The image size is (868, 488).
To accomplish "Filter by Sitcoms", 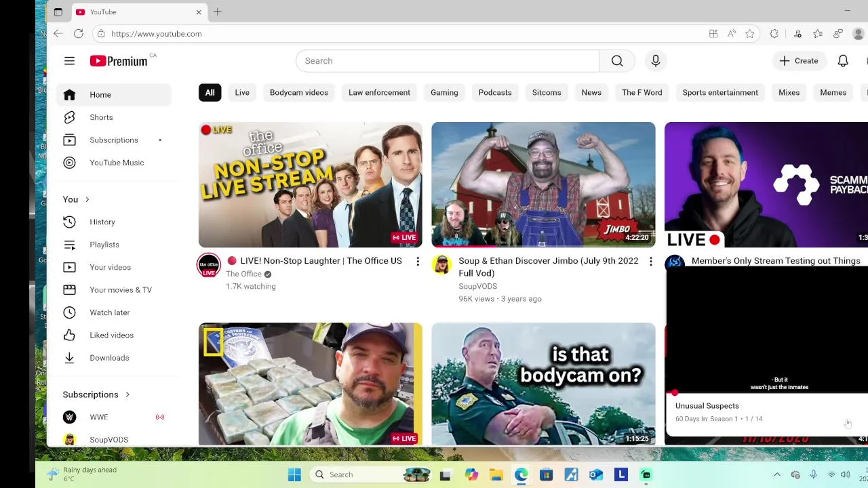I will click(547, 93).
